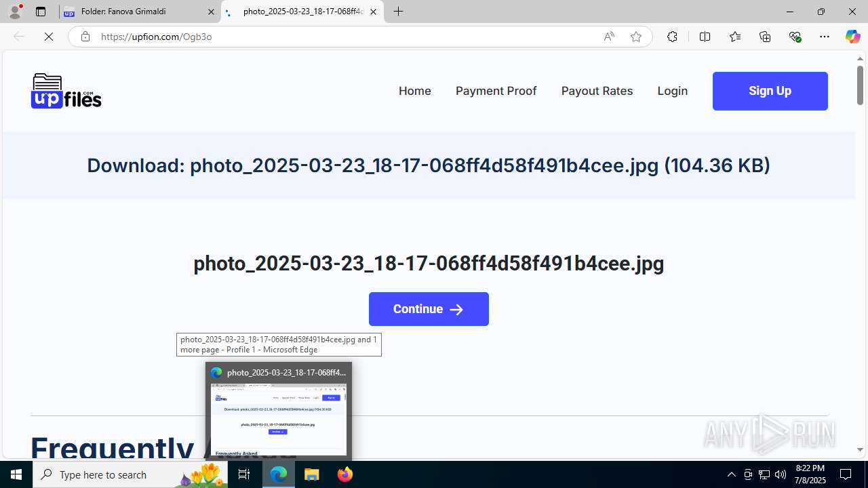This screenshot has width=868, height=488.
Task: Open the Login link
Action: tap(672, 91)
